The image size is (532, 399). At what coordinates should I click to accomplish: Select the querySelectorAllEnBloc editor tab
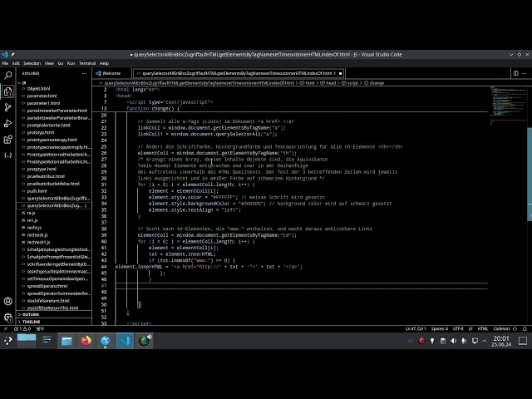coord(237,73)
